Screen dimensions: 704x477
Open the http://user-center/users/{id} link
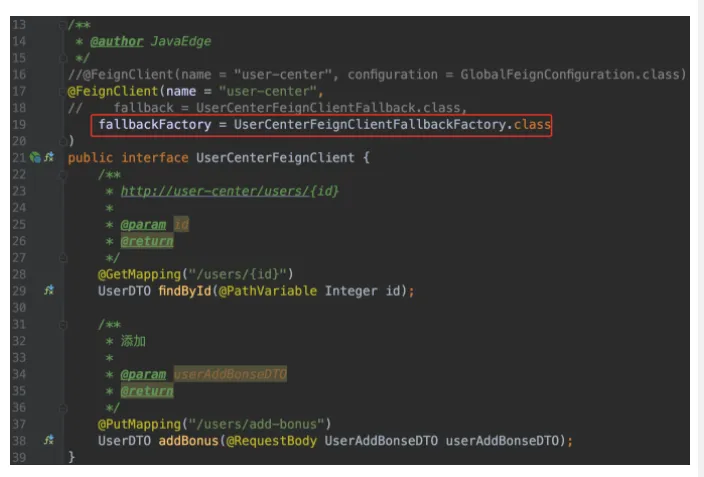pyautogui.click(x=229, y=191)
